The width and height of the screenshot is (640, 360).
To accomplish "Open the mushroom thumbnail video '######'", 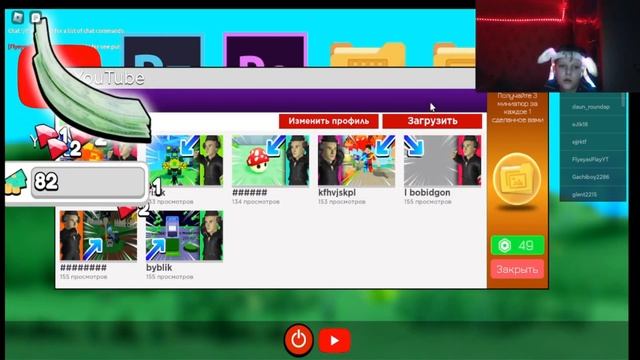I will (x=270, y=160).
